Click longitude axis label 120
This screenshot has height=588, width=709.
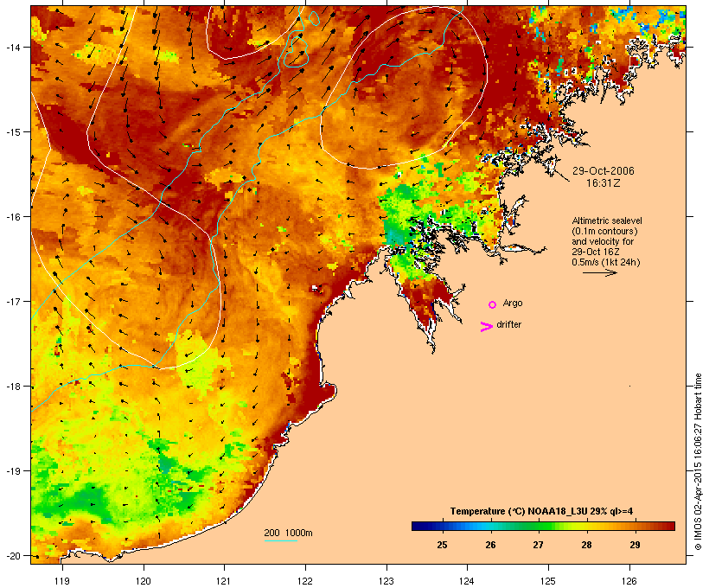[x=144, y=581]
